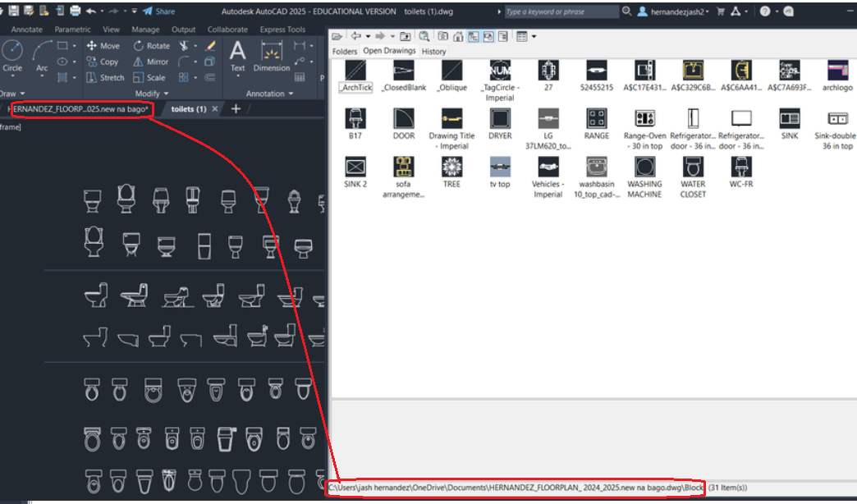Toggle the Preview pane in DesignCenter
The width and height of the screenshot is (857, 504).
[x=487, y=37]
